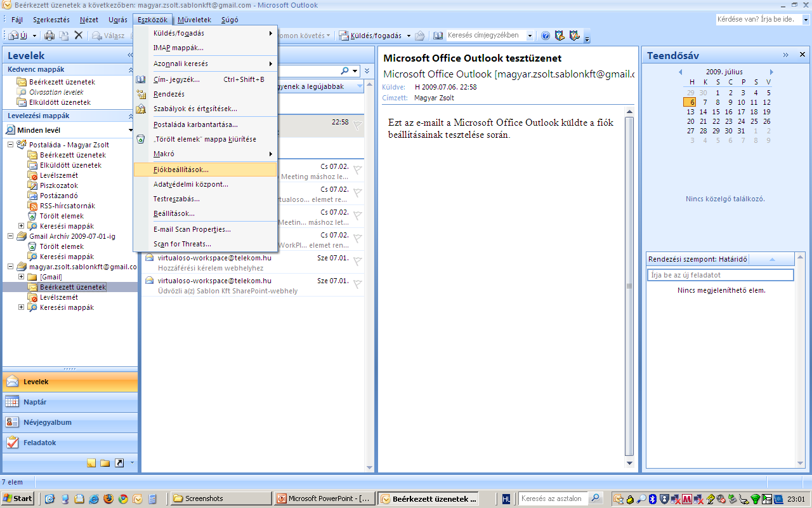Open the Feladatok tasks view
Image resolution: width=812 pixels, height=508 pixels.
point(70,443)
